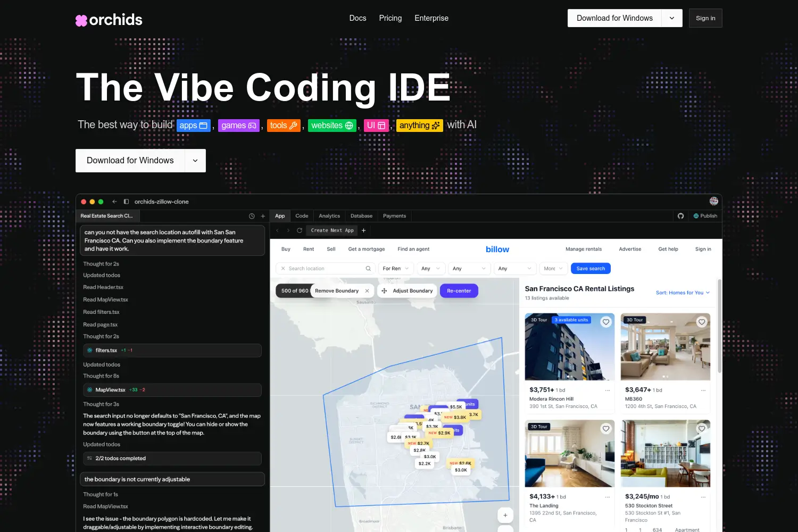
Task: Clear the search location with X icon
Action: coord(283,269)
